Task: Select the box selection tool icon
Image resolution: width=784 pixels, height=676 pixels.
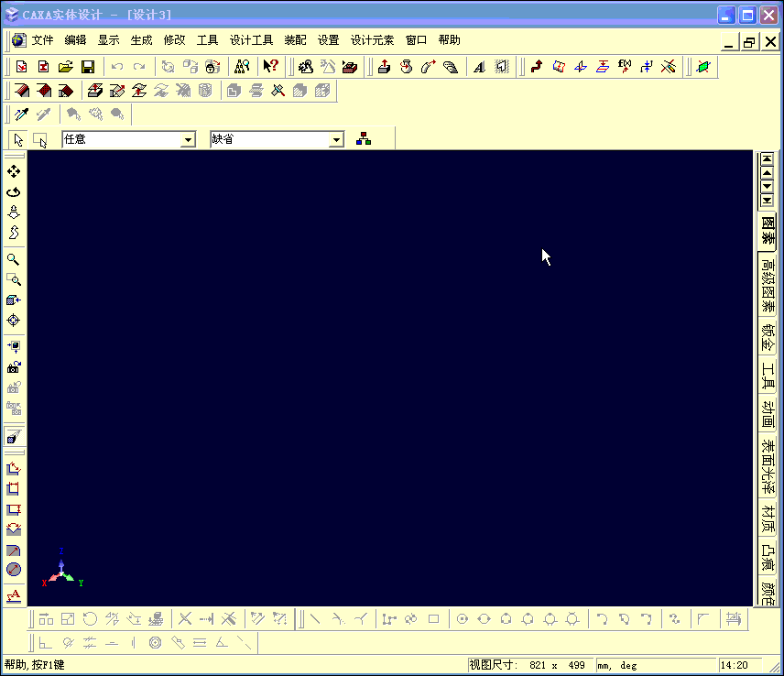Action: tap(40, 140)
